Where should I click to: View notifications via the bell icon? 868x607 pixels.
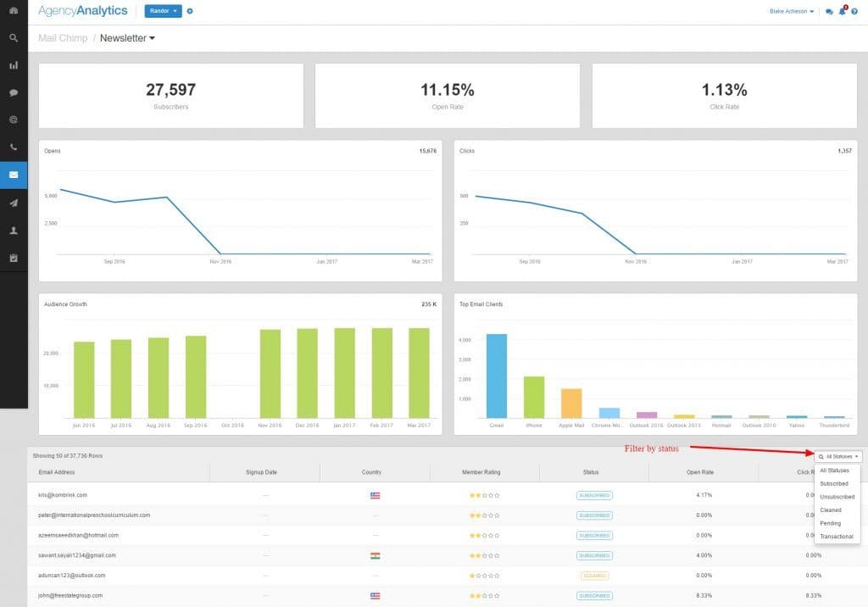point(843,10)
